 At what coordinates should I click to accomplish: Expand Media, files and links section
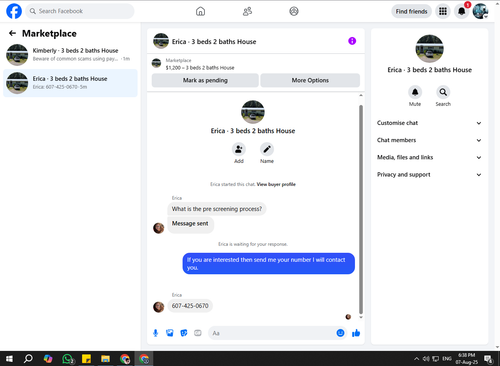pos(429,157)
